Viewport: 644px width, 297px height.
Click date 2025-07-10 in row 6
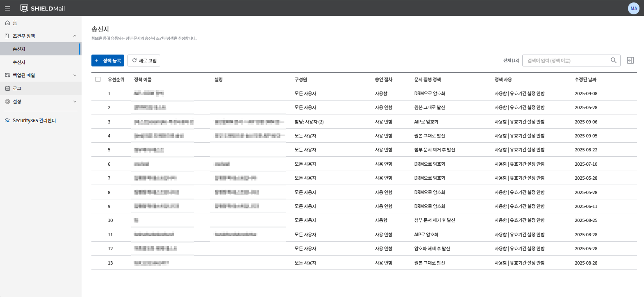[586, 164]
